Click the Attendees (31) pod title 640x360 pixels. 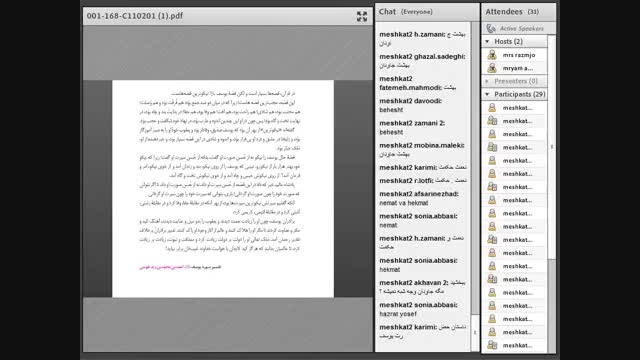point(512,12)
